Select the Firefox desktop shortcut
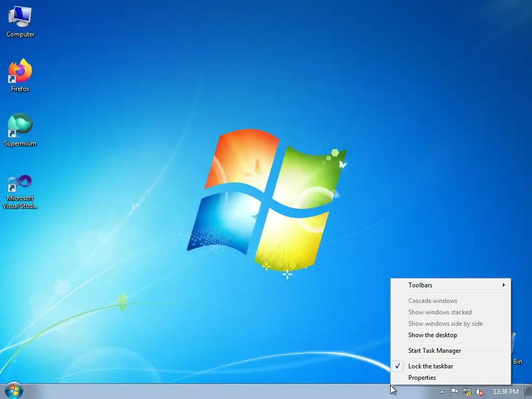The image size is (532, 399). pyautogui.click(x=20, y=75)
